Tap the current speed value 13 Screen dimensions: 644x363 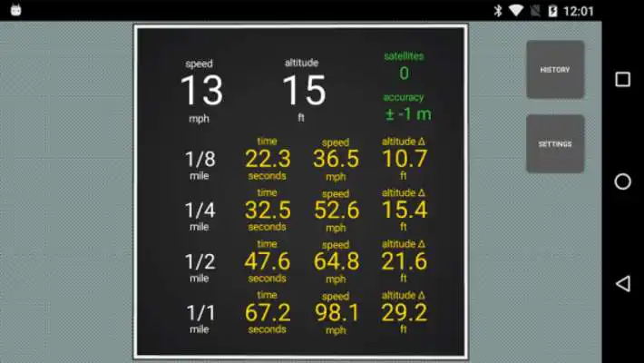tap(201, 91)
